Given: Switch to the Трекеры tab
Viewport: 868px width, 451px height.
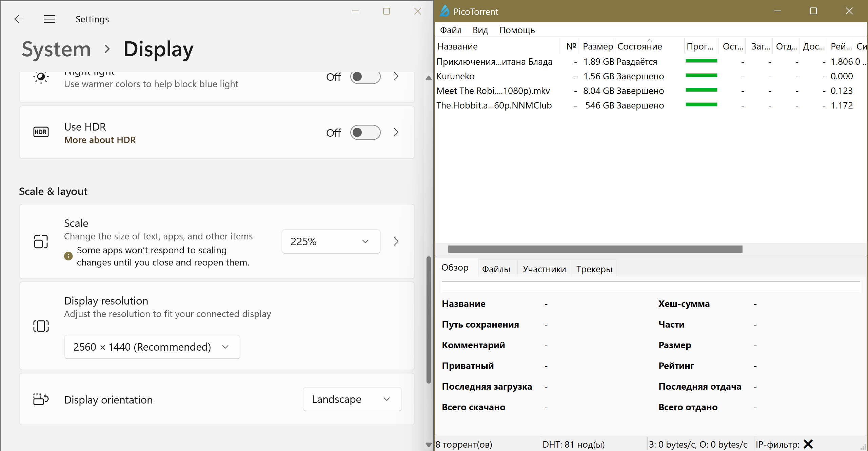Looking at the screenshot, I should pos(594,269).
